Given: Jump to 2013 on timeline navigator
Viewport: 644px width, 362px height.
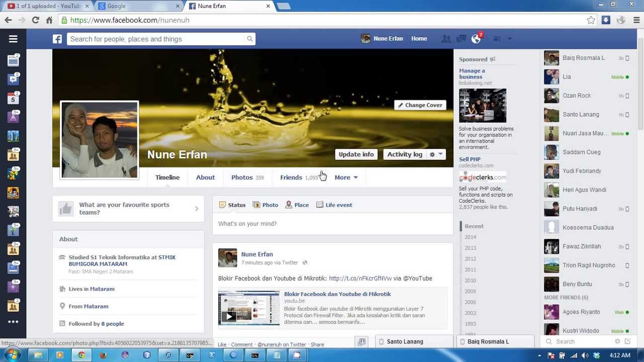Looking at the screenshot, I should tap(470, 248).
